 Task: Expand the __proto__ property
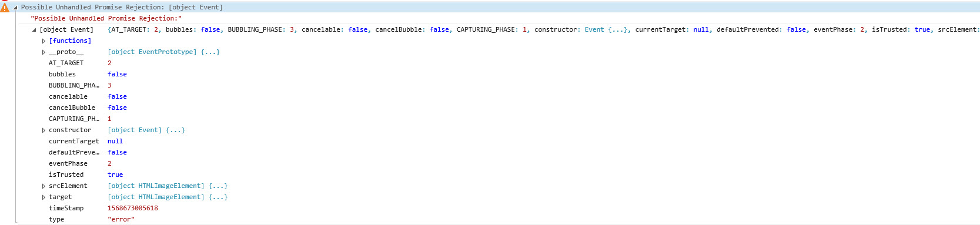tap(44, 52)
